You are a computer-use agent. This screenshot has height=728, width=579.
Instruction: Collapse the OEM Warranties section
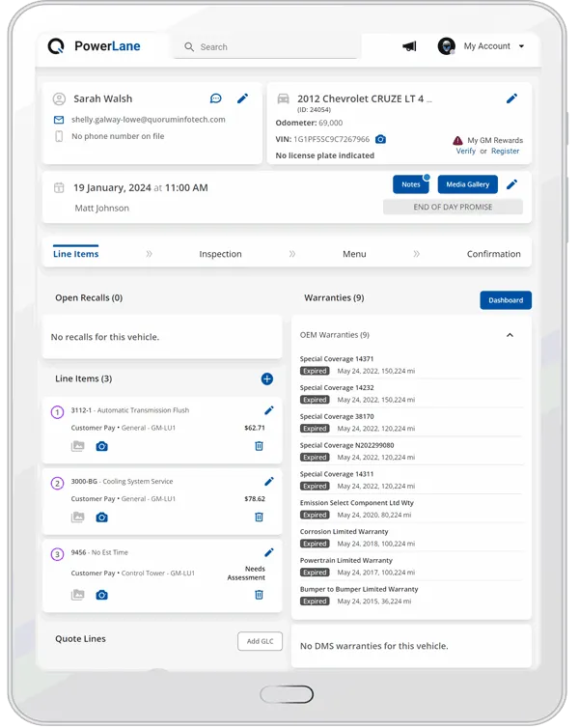510,335
